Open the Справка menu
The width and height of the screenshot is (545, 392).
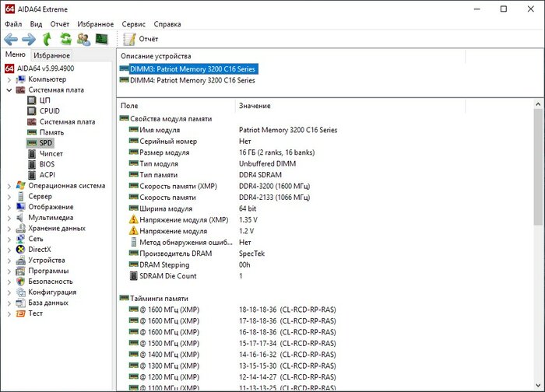click(x=167, y=24)
